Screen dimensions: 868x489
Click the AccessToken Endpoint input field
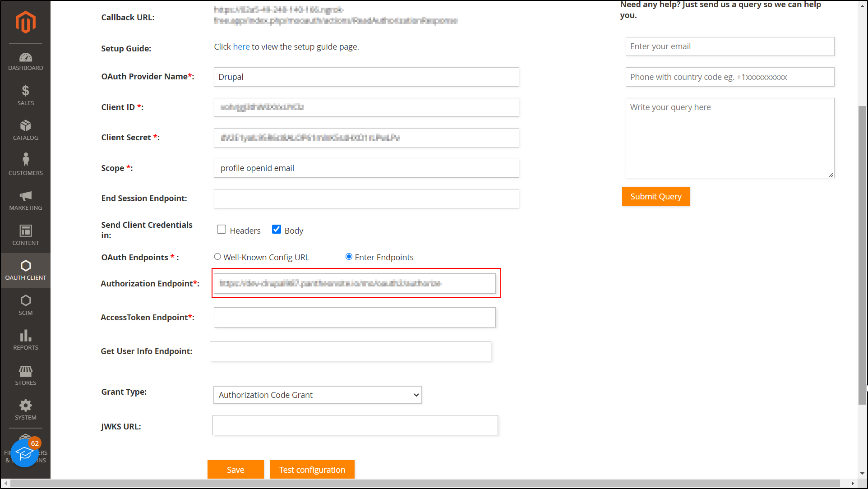coord(355,318)
